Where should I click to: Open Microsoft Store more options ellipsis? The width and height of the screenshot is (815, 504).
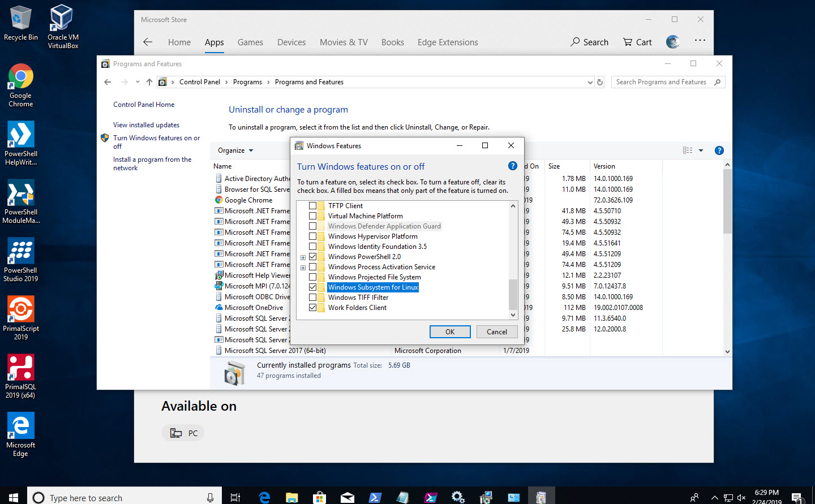(700, 40)
